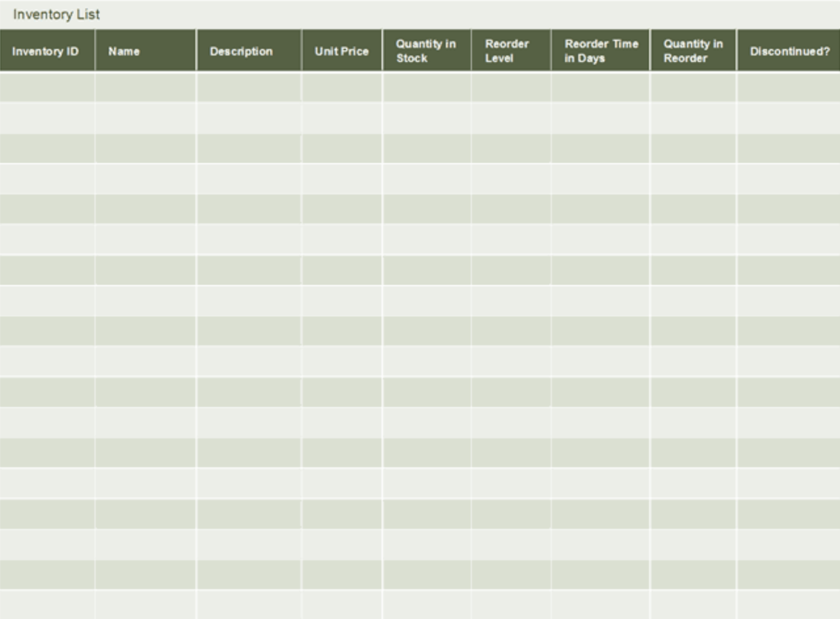Click the last row under Inventory ID
840x619 pixels.
tap(46, 604)
